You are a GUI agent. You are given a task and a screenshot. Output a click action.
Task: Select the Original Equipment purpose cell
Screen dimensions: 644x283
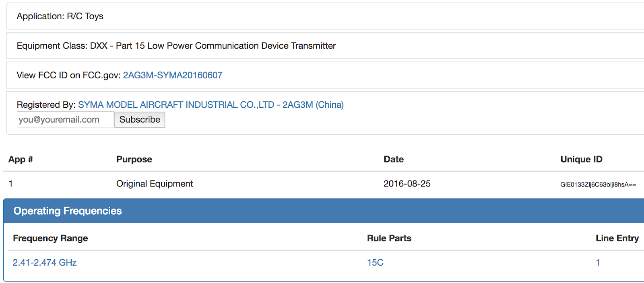155,184
